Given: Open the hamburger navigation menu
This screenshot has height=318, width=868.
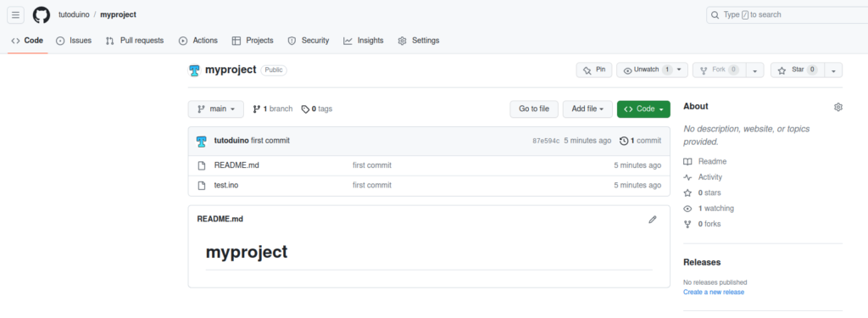Looking at the screenshot, I should [x=15, y=15].
